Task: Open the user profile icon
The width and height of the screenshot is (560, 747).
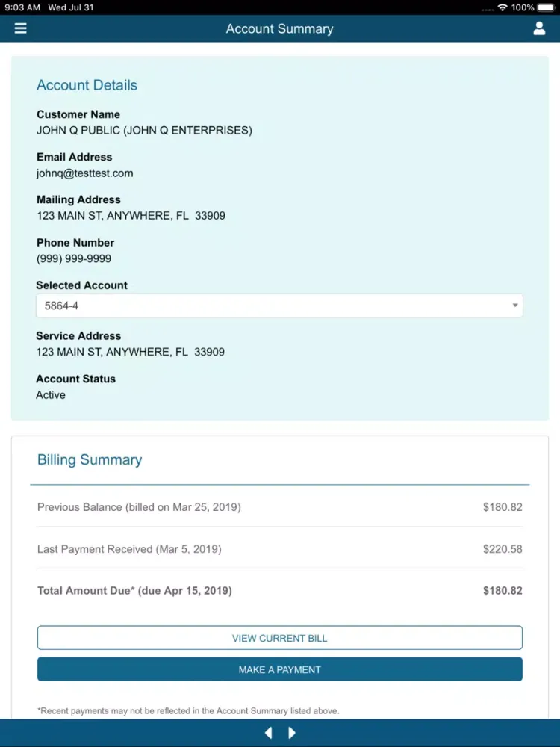Action: click(539, 28)
